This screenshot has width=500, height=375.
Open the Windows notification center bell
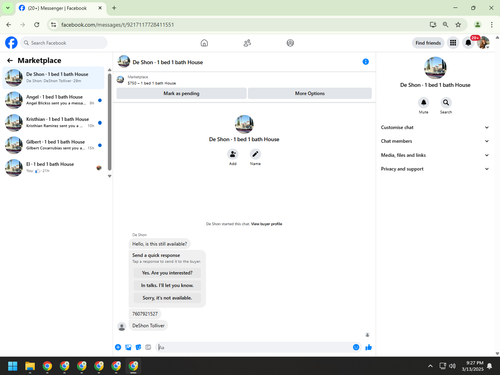pyautogui.click(x=490, y=366)
